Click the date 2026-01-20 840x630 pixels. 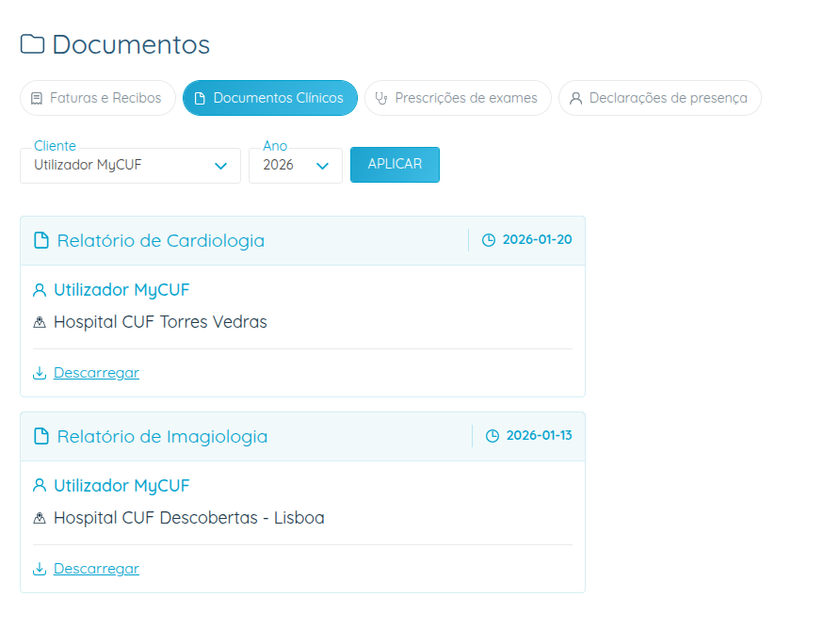tap(538, 239)
